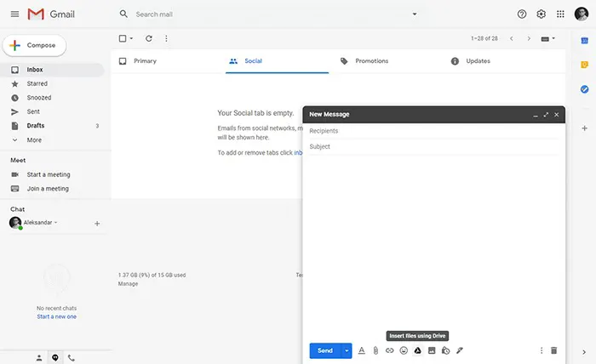Image resolution: width=596 pixels, height=364 pixels.
Task: Open Google Tasks side panel
Action: [x=585, y=89]
